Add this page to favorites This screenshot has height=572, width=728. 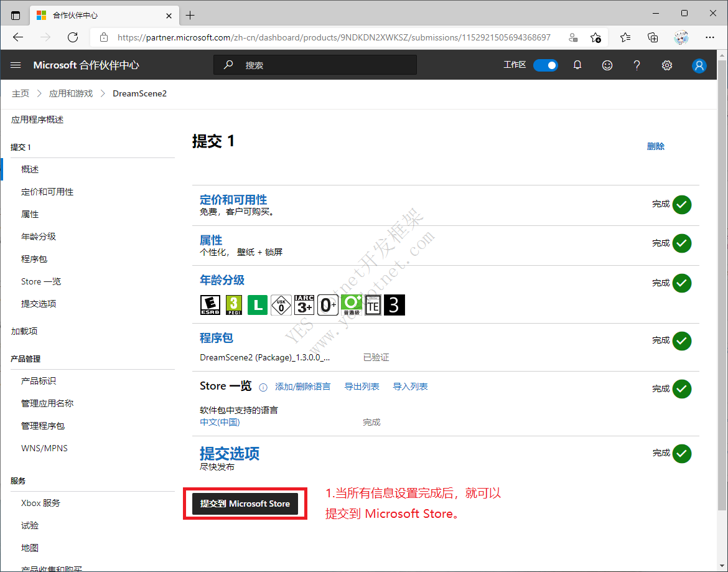click(595, 37)
